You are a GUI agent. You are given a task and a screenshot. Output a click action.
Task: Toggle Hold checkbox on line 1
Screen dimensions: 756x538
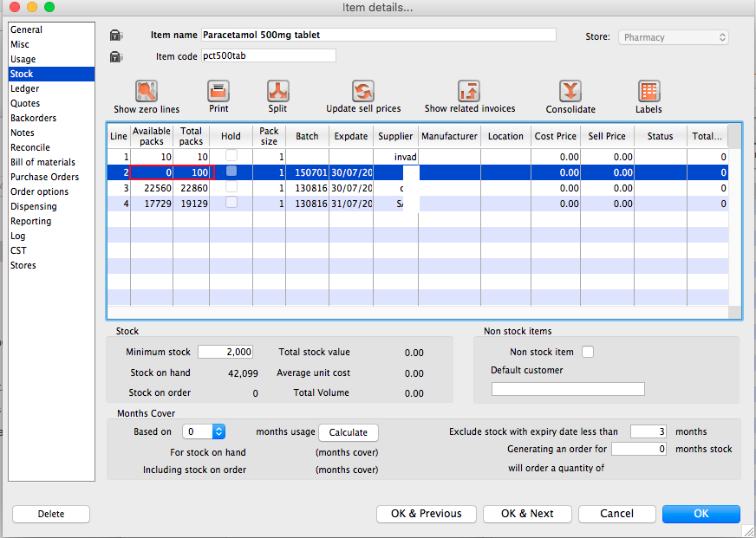pos(231,156)
